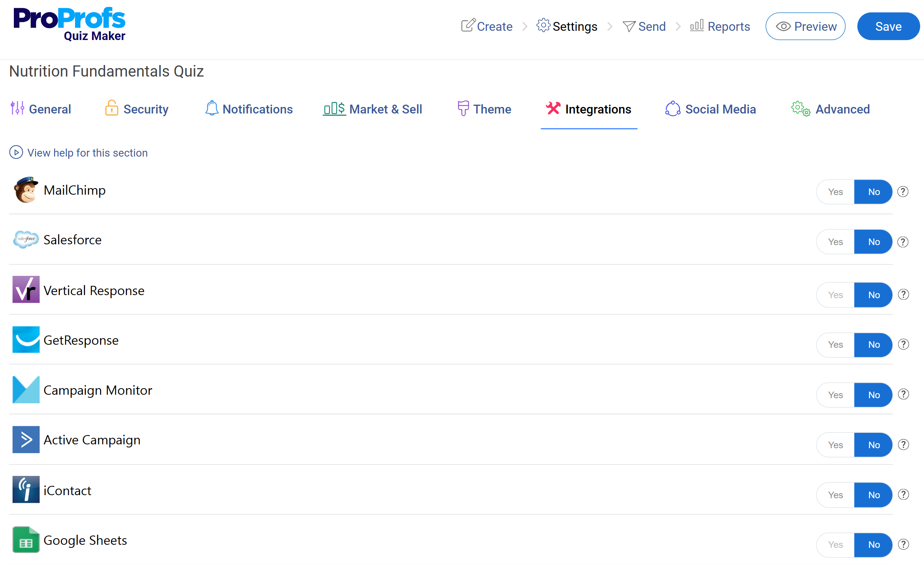
Task: Click the Vertical Response logo icon
Action: pyautogui.click(x=26, y=290)
